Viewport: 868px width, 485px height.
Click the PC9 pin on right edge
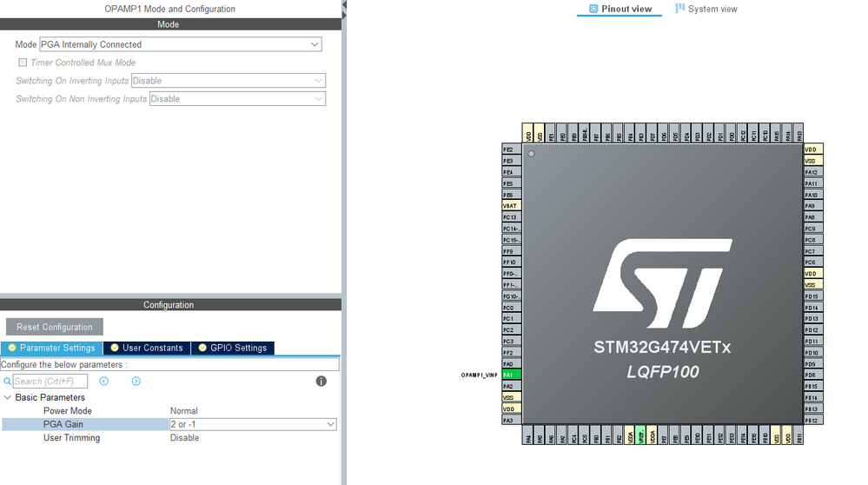(x=813, y=229)
